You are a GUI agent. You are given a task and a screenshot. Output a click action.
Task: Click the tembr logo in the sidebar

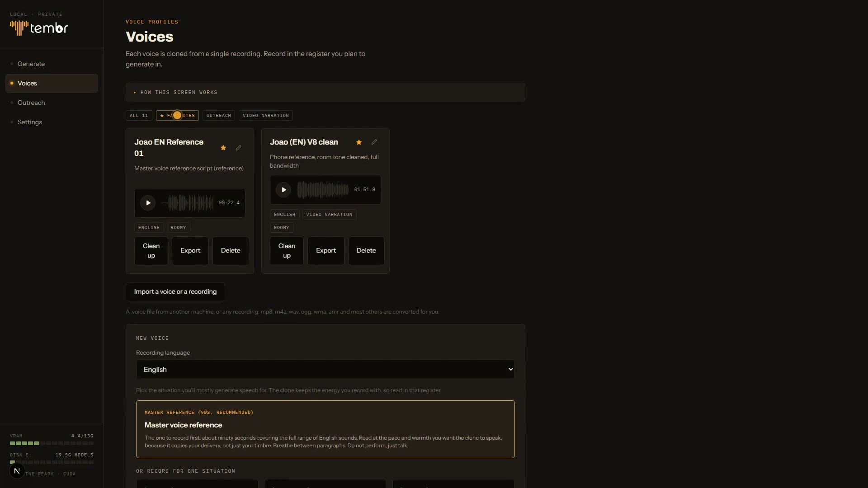tap(39, 28)
